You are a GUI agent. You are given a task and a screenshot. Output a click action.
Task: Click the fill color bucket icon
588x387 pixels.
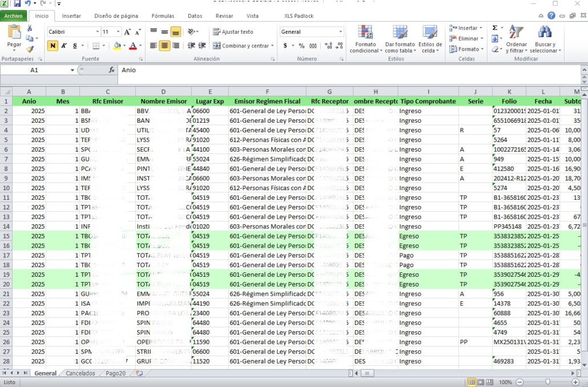pyautogui.click(x=118, y=46)
